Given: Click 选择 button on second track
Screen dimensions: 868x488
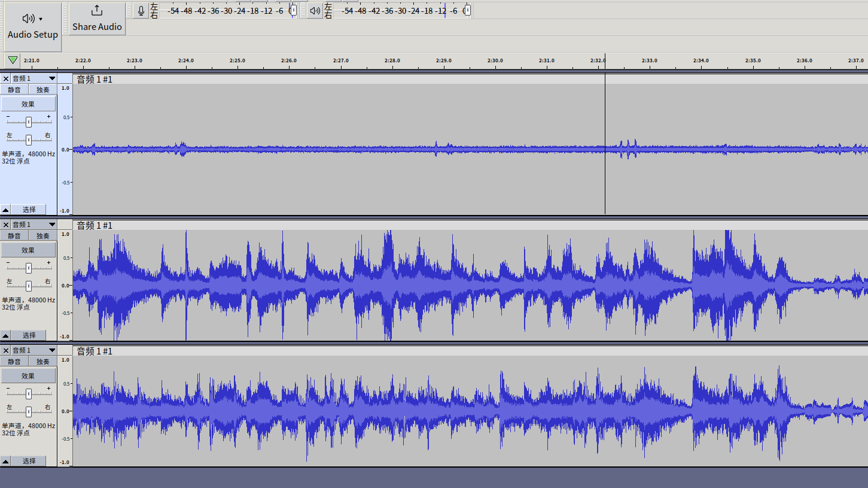Looking at the screenshot, I should pyautogui.click(x=29, y=335).
